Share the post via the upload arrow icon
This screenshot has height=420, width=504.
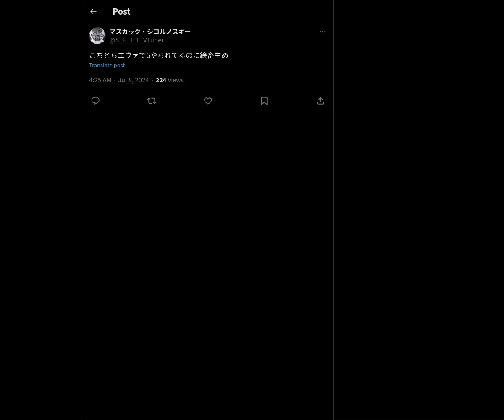click(x=320, y=101)
